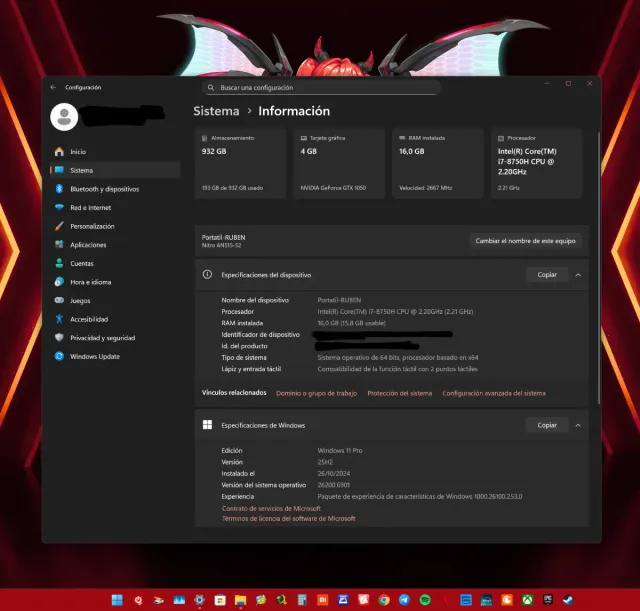The height and width of the screenshot is (611, 640).
Task: Collapse Especificaciones del dispositivo section
Action: click(578, 275)
